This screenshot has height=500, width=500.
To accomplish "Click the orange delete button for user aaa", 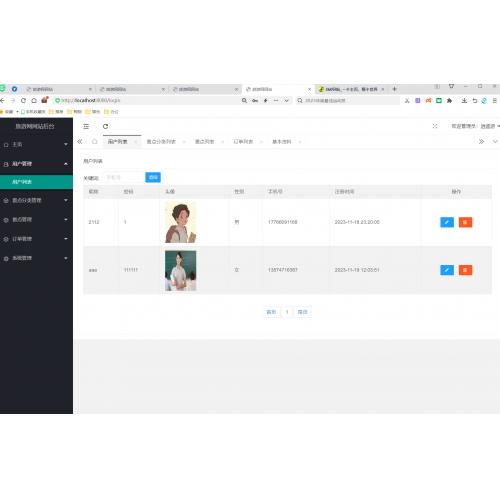I will coord(465,270).
